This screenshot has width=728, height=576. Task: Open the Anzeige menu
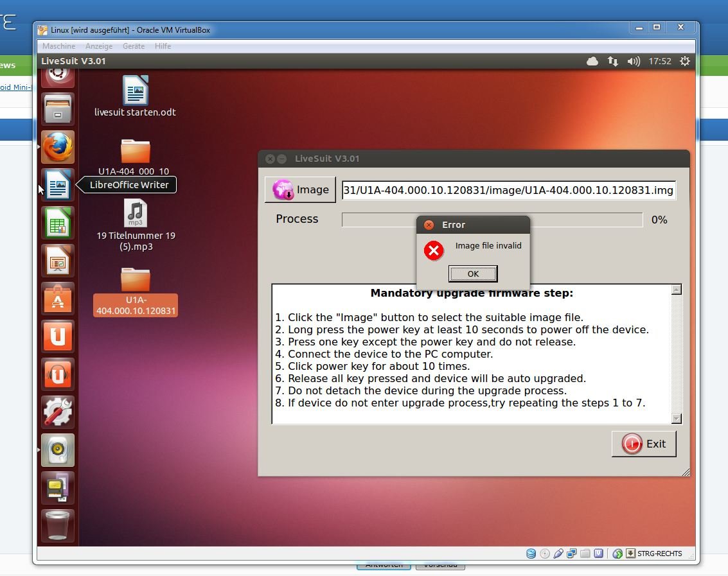tap(99, 46)
